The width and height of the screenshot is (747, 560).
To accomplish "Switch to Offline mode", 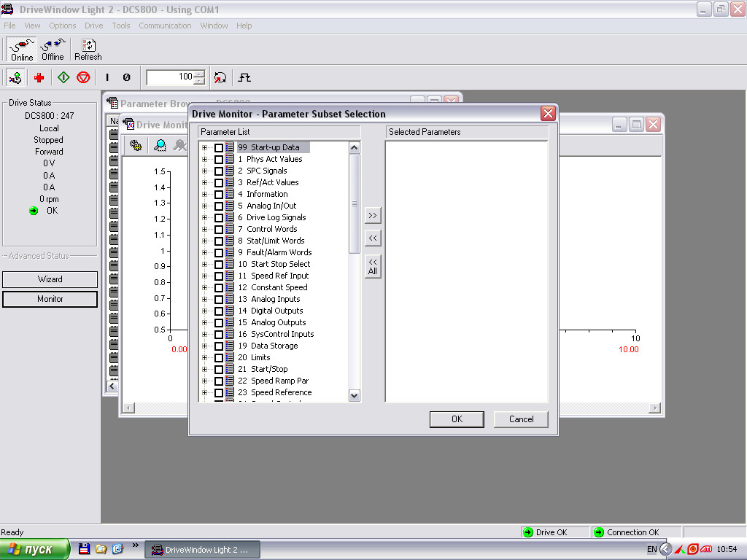I will pyautogui.click(x=53, y=50).
